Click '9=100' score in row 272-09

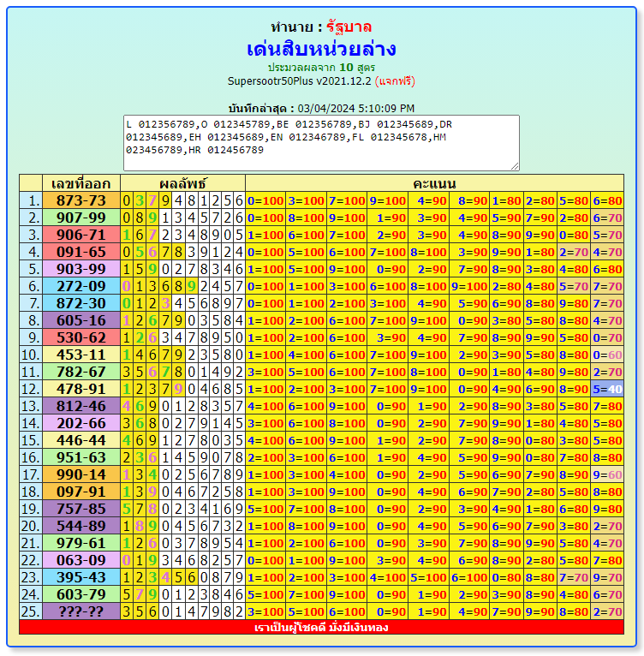pos(469,287)
